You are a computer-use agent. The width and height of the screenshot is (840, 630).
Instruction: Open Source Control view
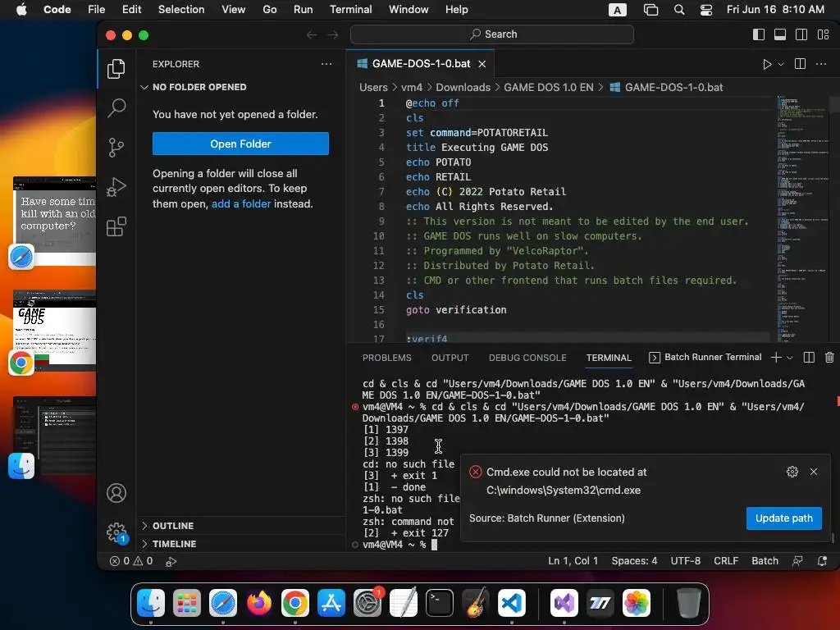116,148
